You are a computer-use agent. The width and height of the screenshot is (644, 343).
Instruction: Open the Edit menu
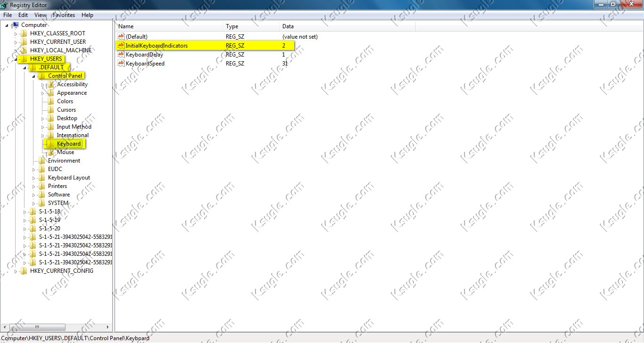point(23,15)
